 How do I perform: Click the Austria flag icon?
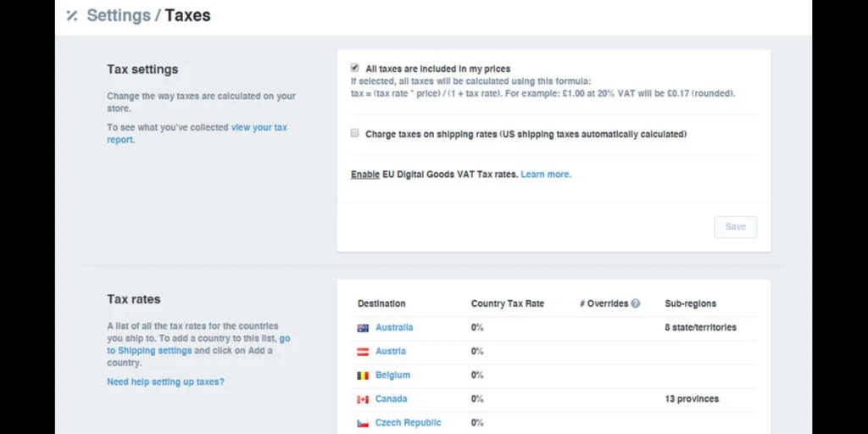tap(363, 352)
